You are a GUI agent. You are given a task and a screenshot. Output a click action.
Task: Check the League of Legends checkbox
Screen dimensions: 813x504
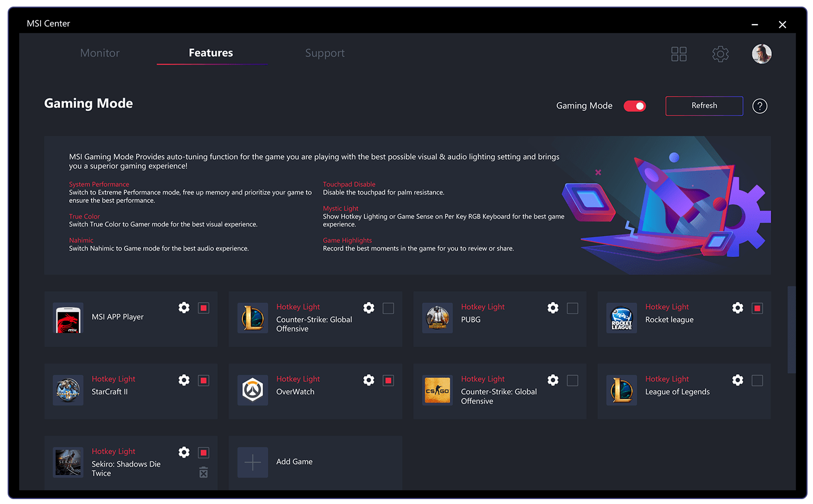click(758, 381)
